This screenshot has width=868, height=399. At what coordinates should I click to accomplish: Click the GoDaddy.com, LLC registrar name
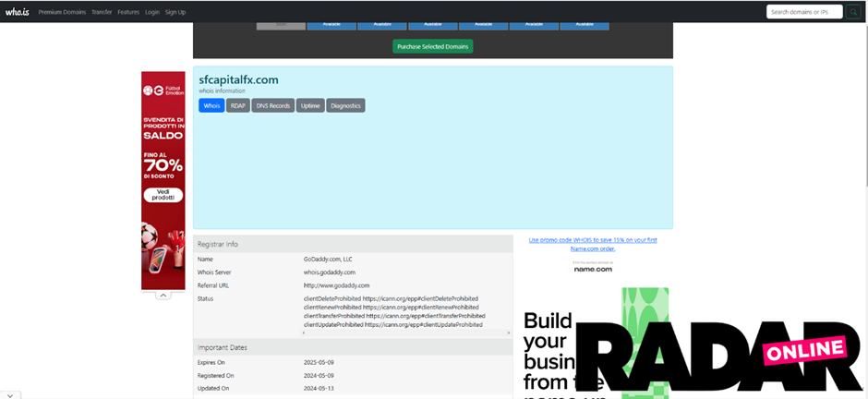click(x=328, y=259)
